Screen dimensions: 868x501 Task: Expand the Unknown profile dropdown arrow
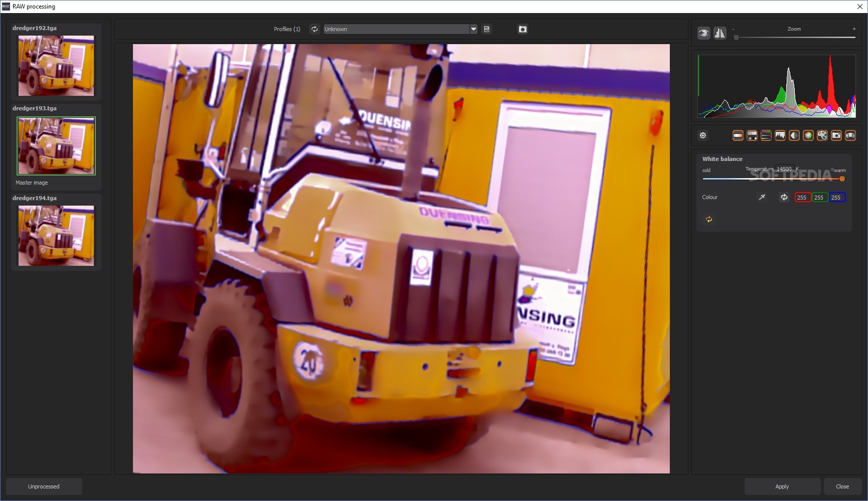[x=473, y=29]
